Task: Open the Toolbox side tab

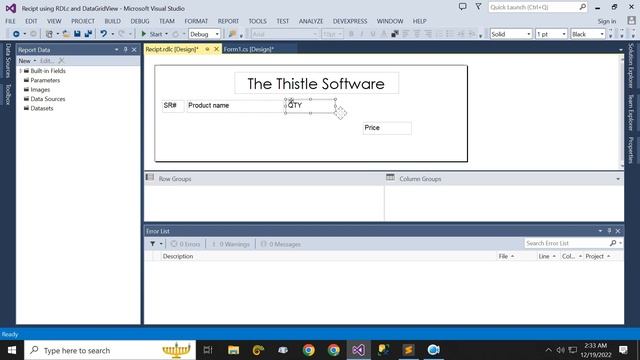Action: 8,95
